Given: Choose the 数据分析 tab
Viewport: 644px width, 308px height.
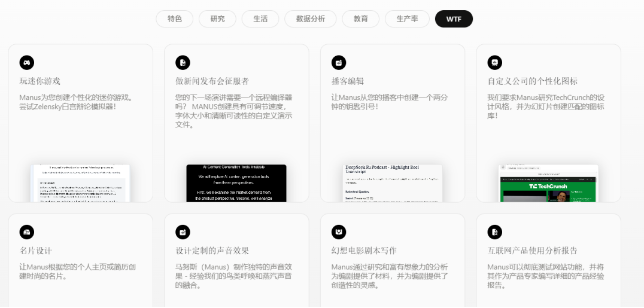Looking at the screenshot, I should pyautogui.click(x=311, y=19).
